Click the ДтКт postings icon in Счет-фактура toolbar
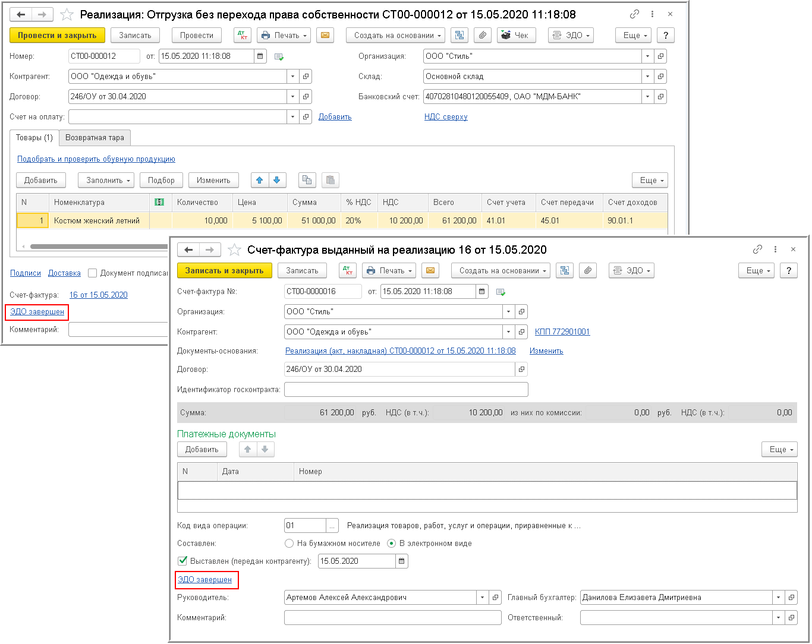This screenshot has height=644, width=812. [348, 271]
